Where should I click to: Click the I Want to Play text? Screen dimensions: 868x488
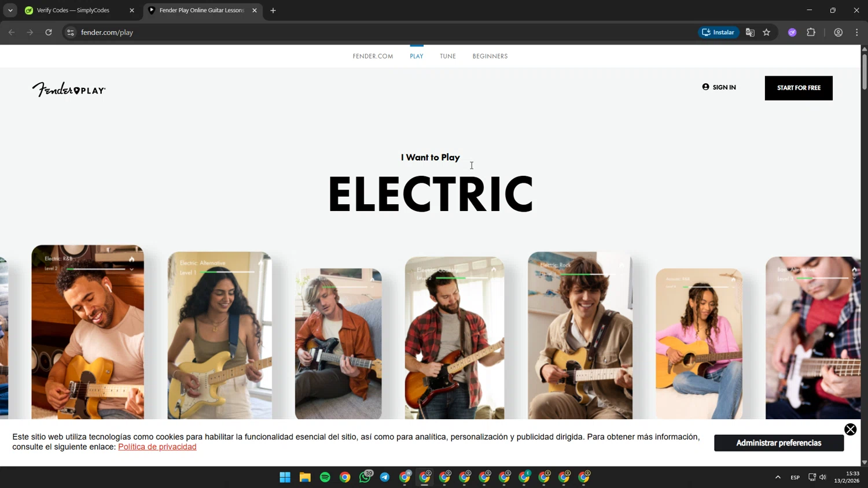click(431, 157)
